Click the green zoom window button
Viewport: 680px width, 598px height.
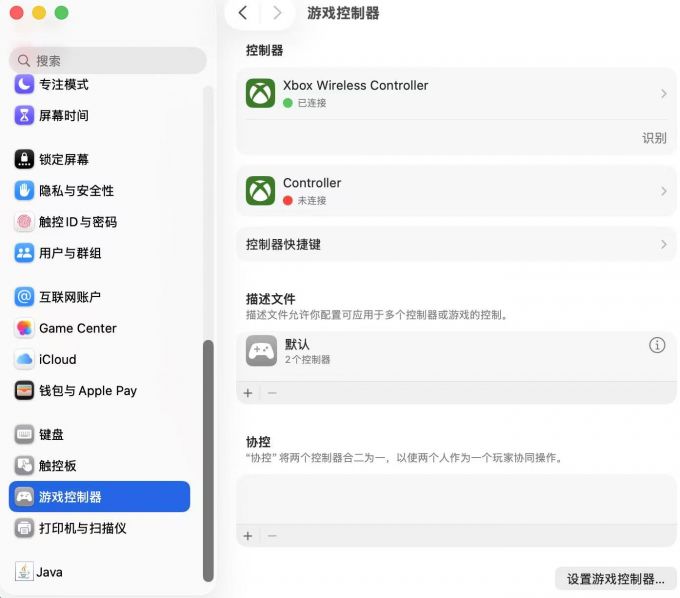62,13
